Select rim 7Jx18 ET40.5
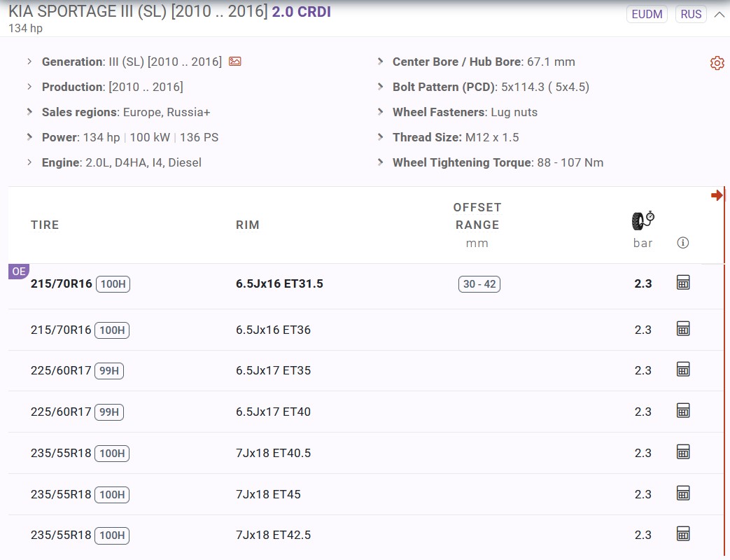The image size is (730, 560). click(273, 453)
